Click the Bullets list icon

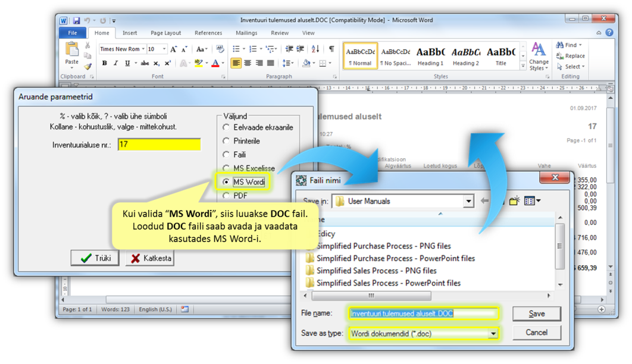coord(236,49)
